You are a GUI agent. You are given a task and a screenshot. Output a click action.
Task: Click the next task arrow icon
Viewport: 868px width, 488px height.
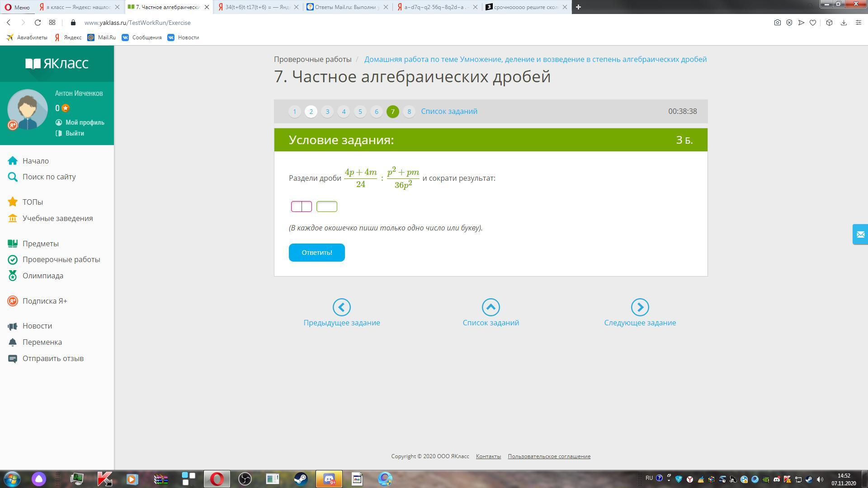640,307
